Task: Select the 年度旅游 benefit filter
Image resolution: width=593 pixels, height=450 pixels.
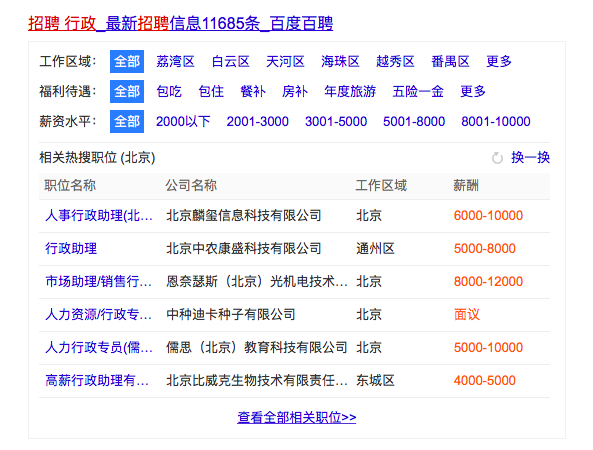Action: click(x=350, y=91)
